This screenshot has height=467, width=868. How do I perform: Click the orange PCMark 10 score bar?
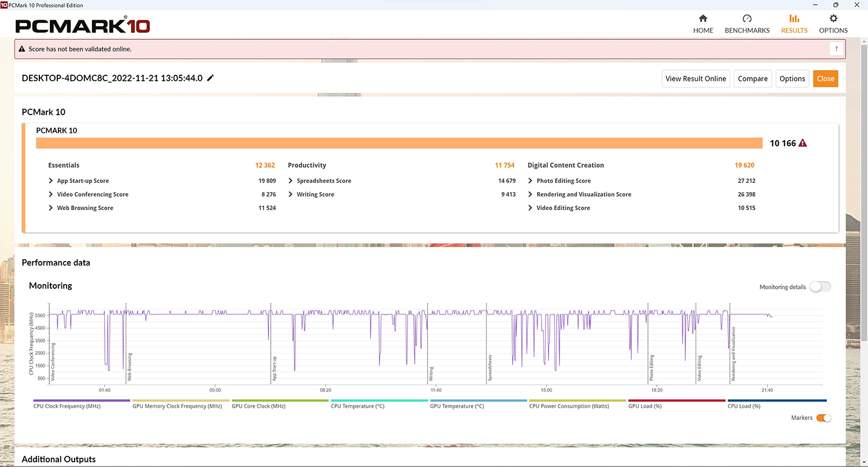pyautogui.click(x=399, y=143)
